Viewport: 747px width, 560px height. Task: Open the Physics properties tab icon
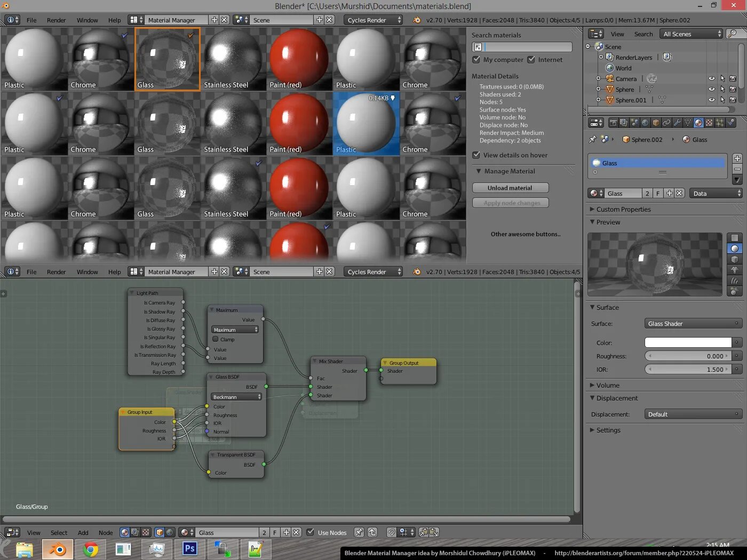[730, 123]
